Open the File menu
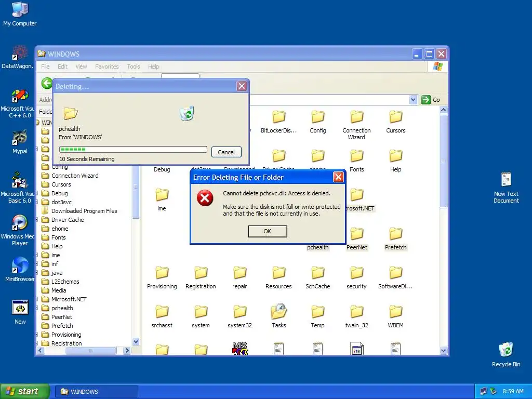The image size is (532, 399). [x=45, y=66]
